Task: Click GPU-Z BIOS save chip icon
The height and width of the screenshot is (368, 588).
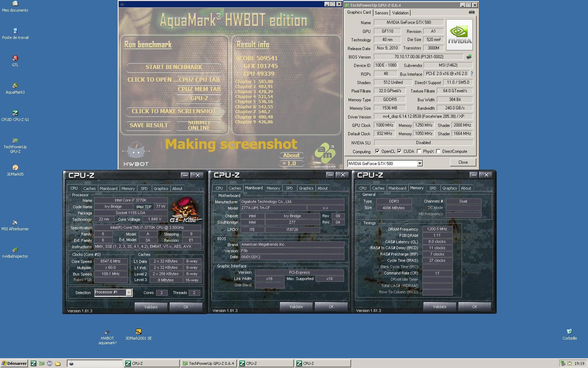Action: (469, 56)
